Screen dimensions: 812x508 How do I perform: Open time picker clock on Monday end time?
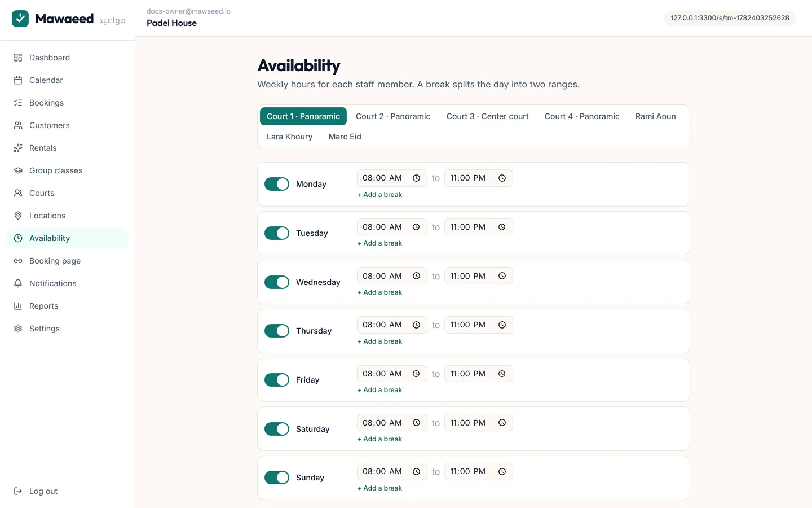[x=502, y=178]
